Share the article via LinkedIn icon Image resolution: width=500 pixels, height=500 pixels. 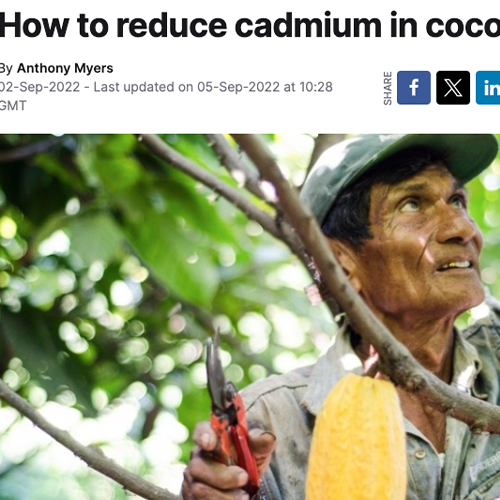click(488, 88)
